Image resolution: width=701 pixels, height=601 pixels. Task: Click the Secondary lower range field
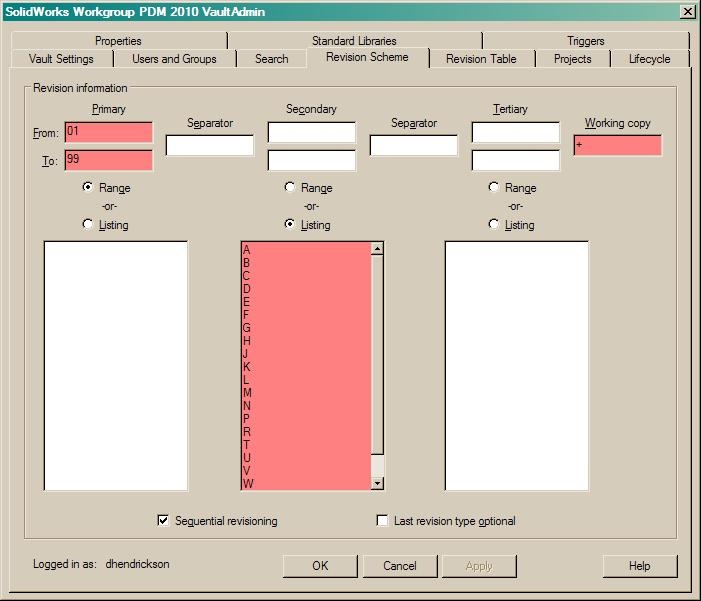pos(312,160)
